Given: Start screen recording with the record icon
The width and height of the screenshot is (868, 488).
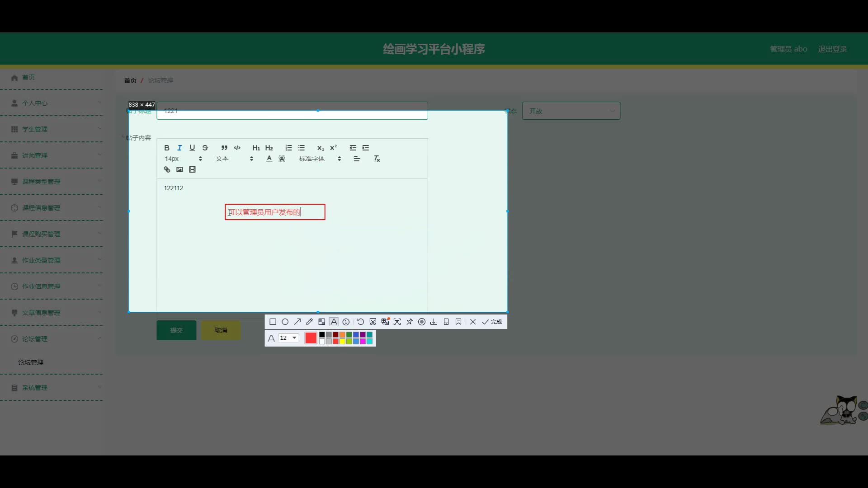Looking at the screenshot, I should coord(422,322).
